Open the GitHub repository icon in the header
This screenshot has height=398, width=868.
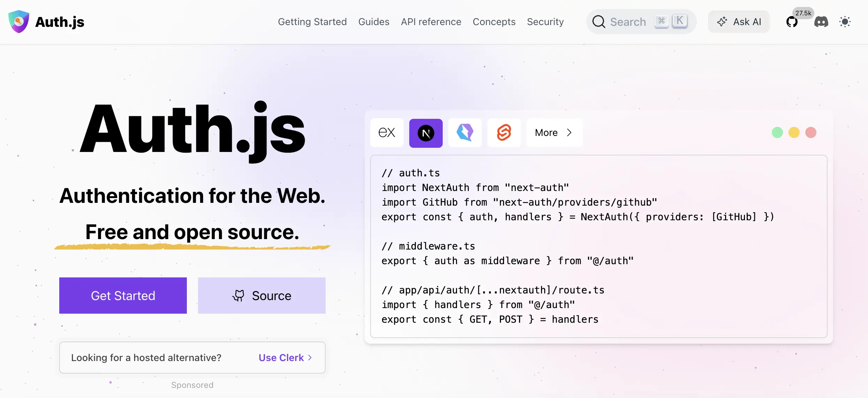point(793,22)
